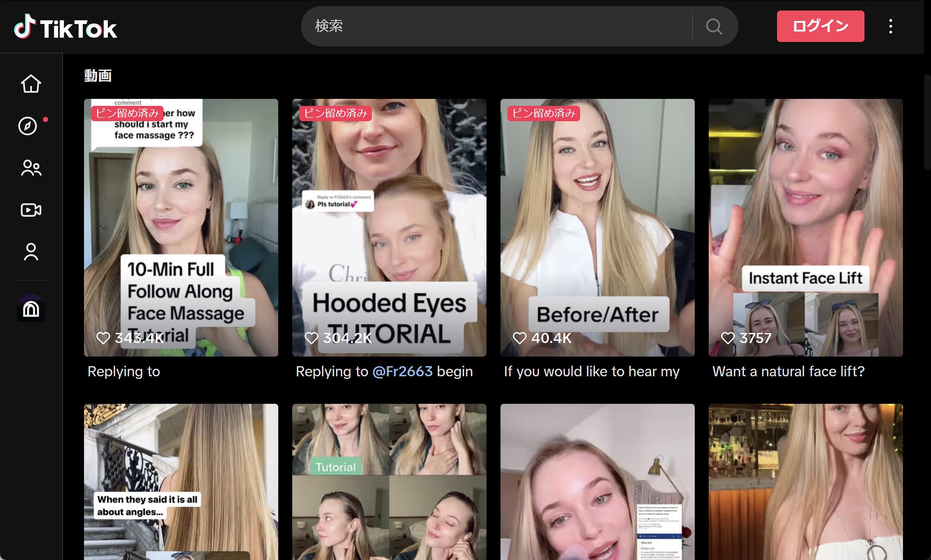The image size is (931, 560).
Task: Click the 343.4K like count
Action: [139, 338]
